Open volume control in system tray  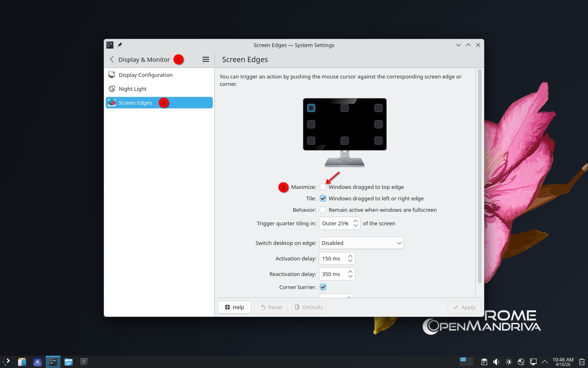tap(496, 362)
